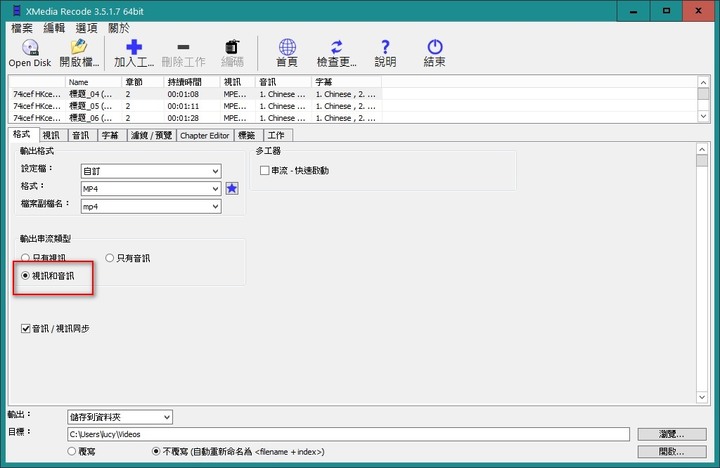
Task: Open the 選項 menu
Action: coord(86,28)
